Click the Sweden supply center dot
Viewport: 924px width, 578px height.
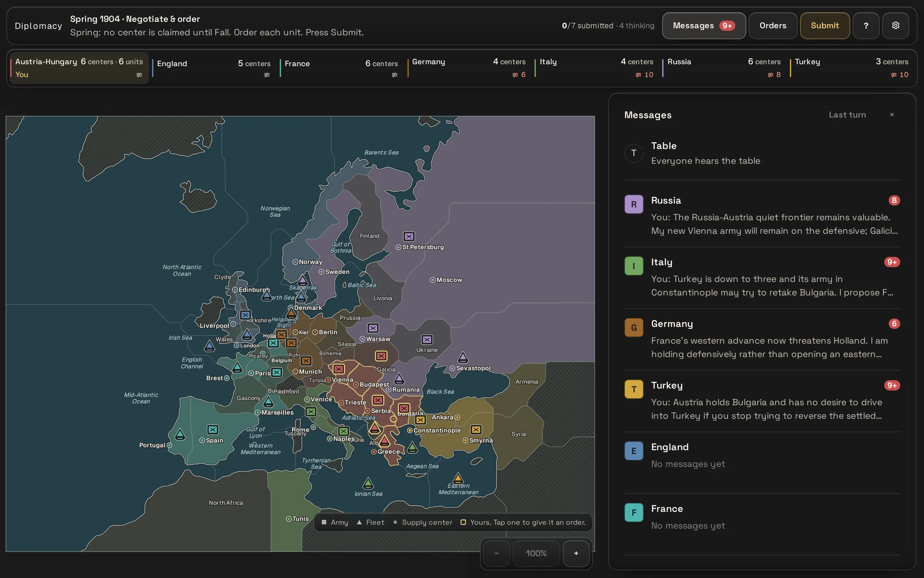pyautogui.click(x=321, y=272)
